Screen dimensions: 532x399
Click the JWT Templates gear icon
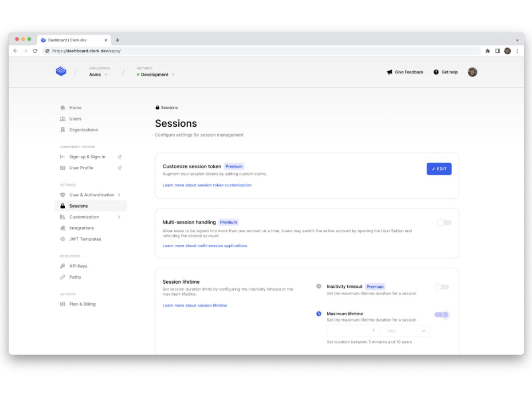tap(63, 239)
